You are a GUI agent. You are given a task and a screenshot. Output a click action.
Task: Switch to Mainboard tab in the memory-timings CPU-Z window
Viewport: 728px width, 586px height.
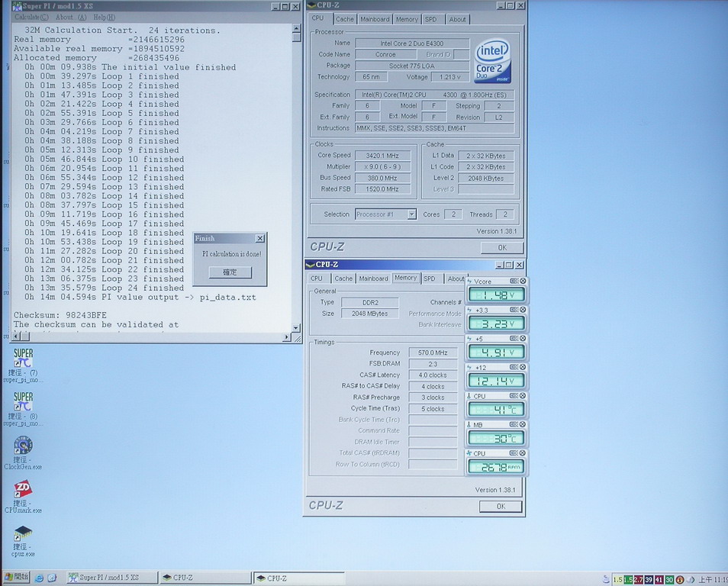[373, 279]
